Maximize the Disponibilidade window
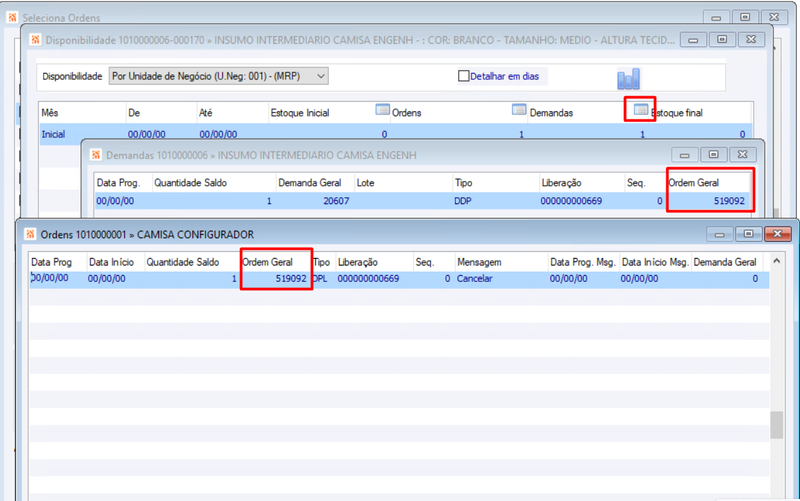This screenshot has width=800, height=501. [722, 39]
